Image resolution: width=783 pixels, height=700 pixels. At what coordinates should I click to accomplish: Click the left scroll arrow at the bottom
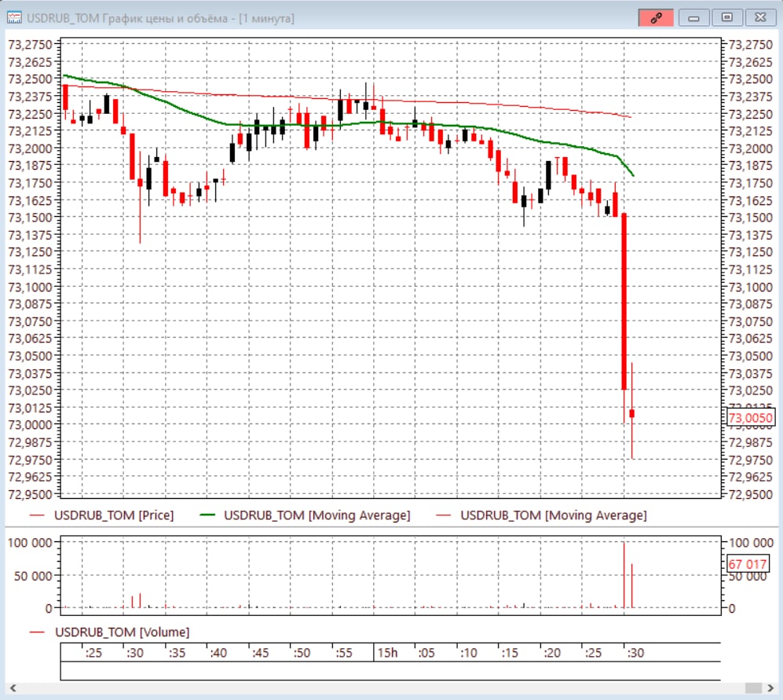pos(13,688)
